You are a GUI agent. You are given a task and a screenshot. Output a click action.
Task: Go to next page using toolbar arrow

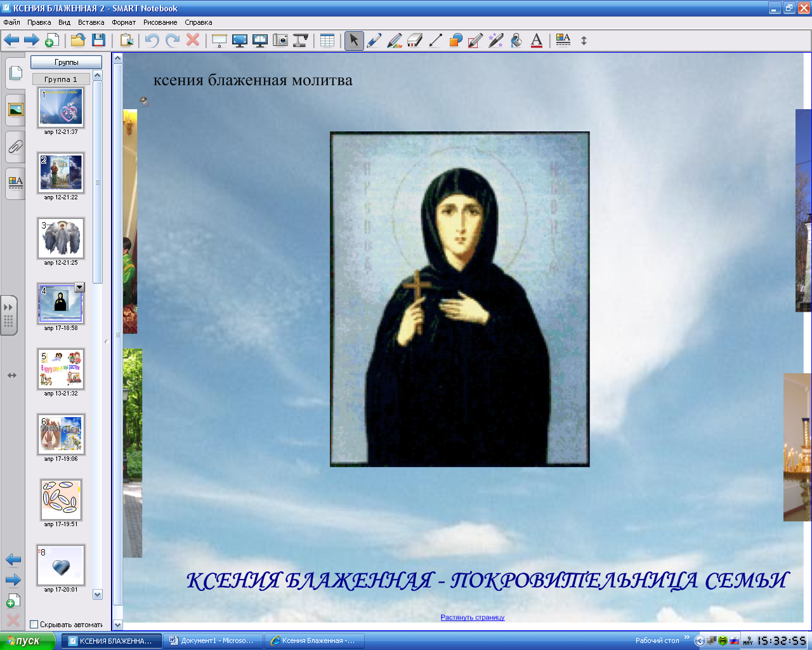click(x=32, y=41)
